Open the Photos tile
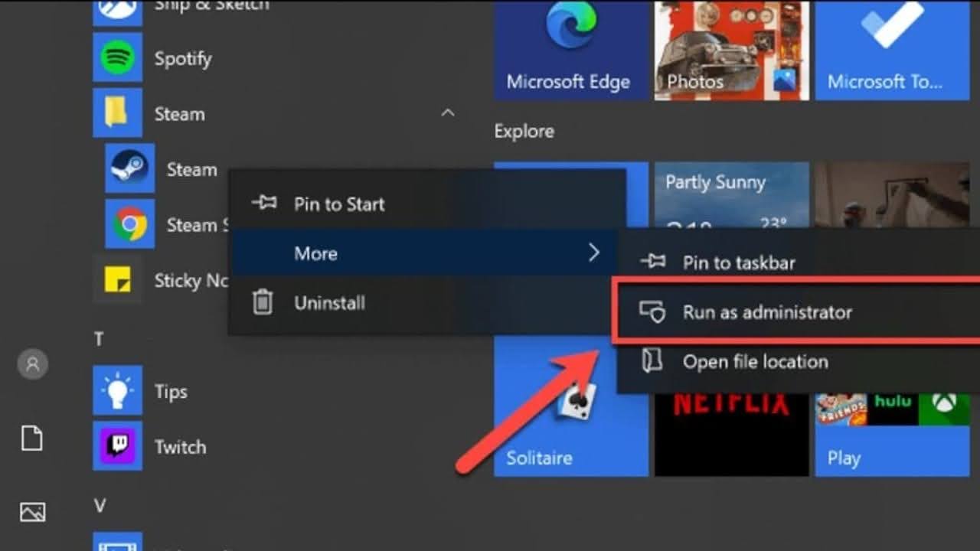 pyautogui.click(x=732, y=50)
